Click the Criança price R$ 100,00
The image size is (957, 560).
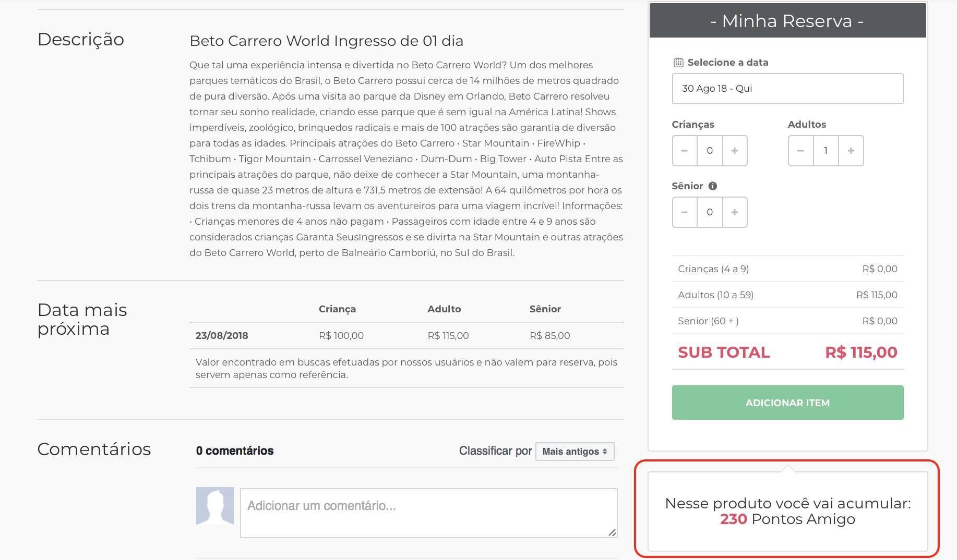pos(341,336)
